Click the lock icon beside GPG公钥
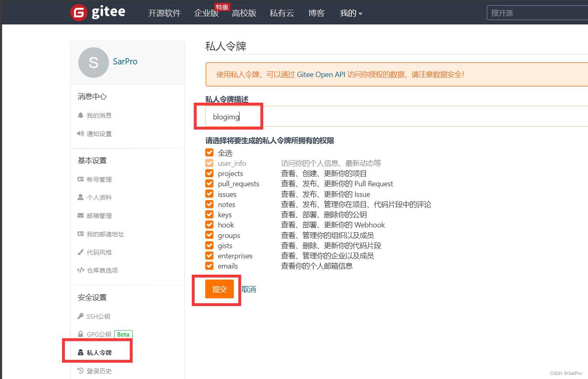This screenshot has width=588, height=379. [x=81, y=334]
